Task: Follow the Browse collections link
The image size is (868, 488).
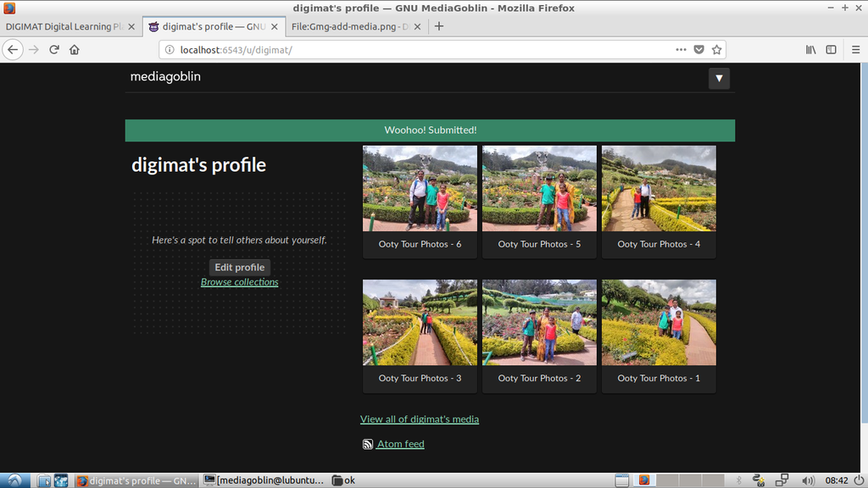Action: pyautogui.click(x=239, y=282)
